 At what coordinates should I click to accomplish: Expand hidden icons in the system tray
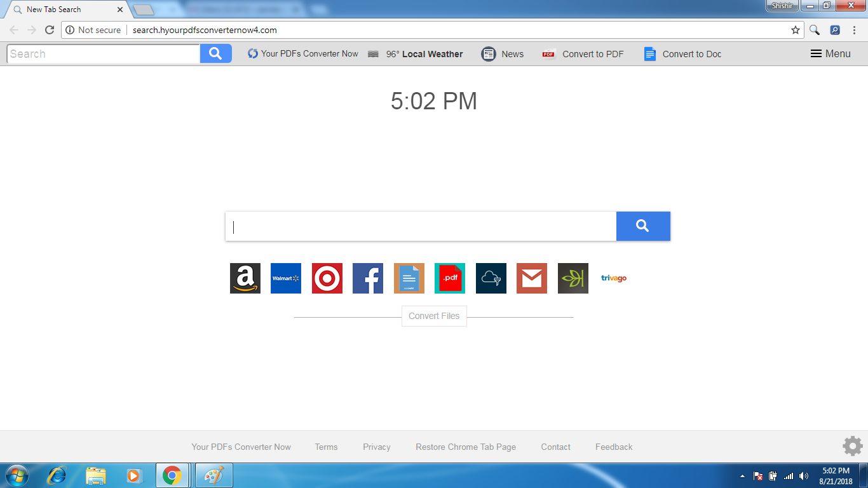(742, 475)
